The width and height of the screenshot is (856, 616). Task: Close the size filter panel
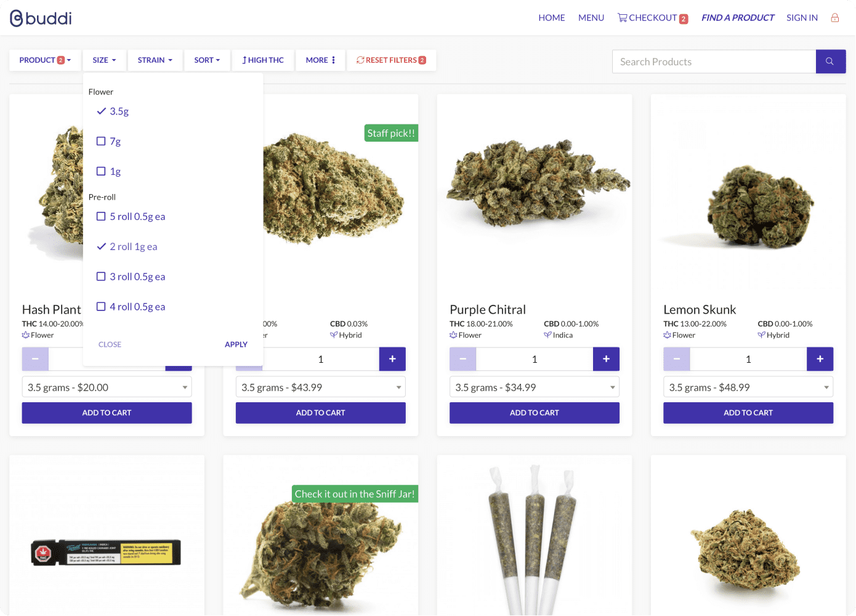(x=110, y=344)
